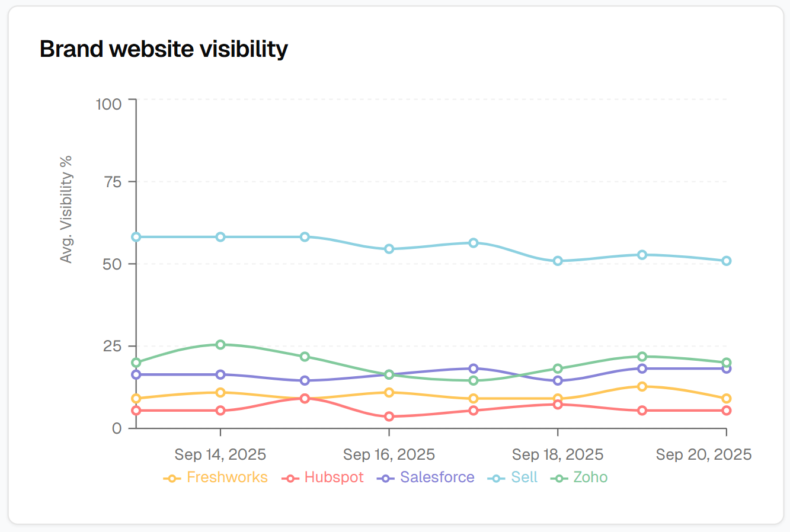Click Hubspot lowest point on Sep 16, 2025
The height and width of the screenshot is (532, 790).
pyautogui.click(x=389, y=416)
